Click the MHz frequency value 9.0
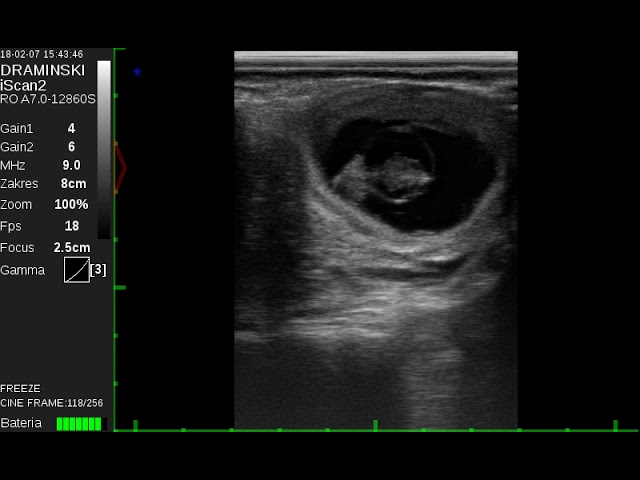640x480 pixels. click(x=71, y=165)
